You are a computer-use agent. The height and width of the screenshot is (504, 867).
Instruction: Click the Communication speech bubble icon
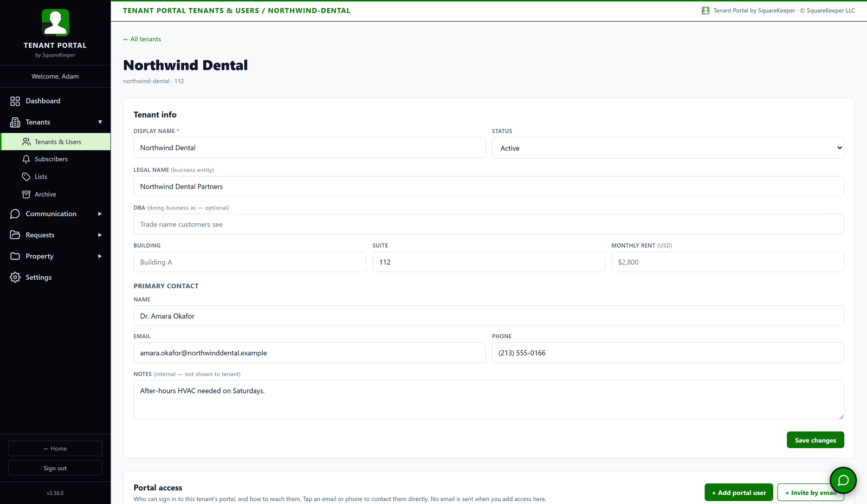pos(15,214)
